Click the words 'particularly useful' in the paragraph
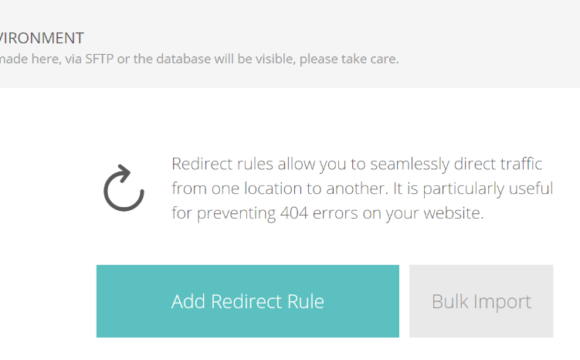Screen dimensions: 580x360 pyautogui.click(x=488, y=189)
